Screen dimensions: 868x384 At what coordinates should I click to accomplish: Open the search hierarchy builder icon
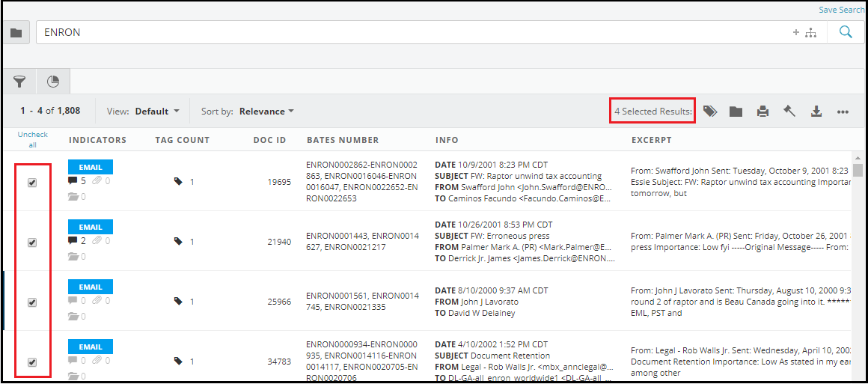811,33
